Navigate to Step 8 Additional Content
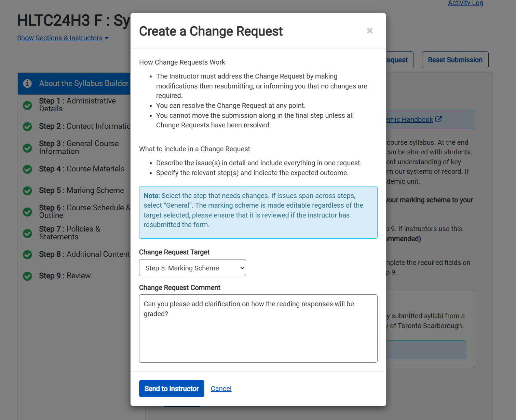This screenshot has height=420, width=516. point(84,254)
